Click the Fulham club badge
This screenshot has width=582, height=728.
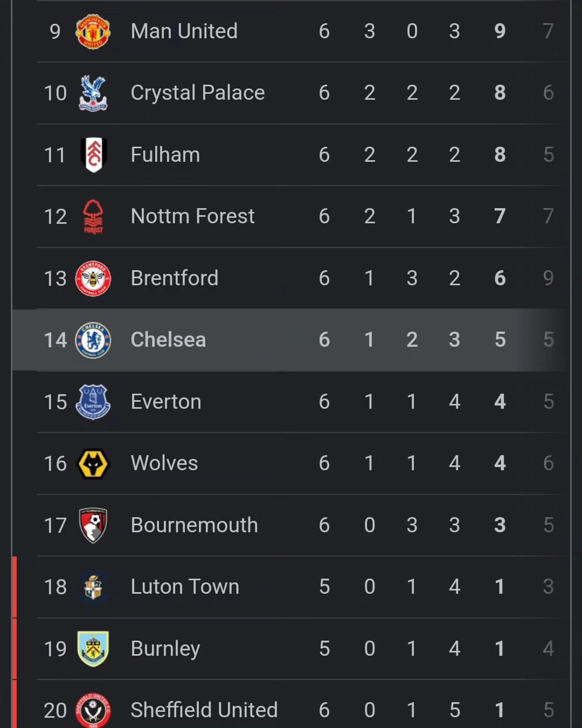tap(94, 155)
